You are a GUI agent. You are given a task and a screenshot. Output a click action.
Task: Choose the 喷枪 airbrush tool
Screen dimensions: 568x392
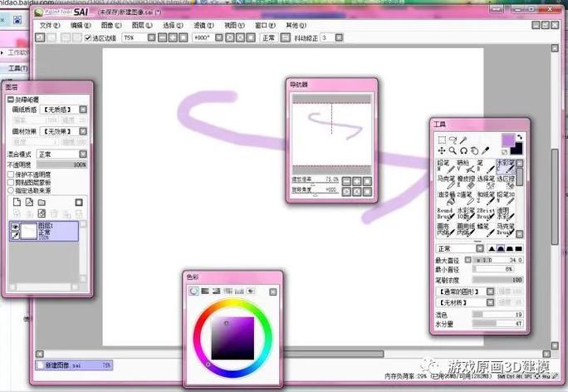click(x=466, y=166)
